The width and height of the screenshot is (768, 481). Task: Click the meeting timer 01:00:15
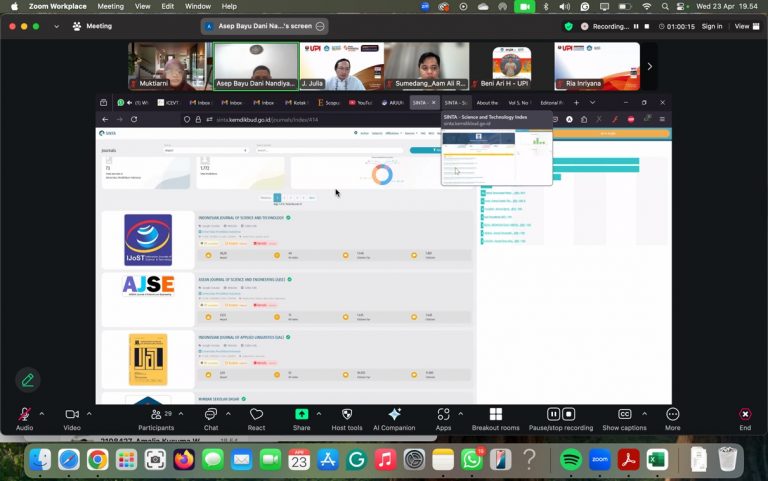(676, 26)
